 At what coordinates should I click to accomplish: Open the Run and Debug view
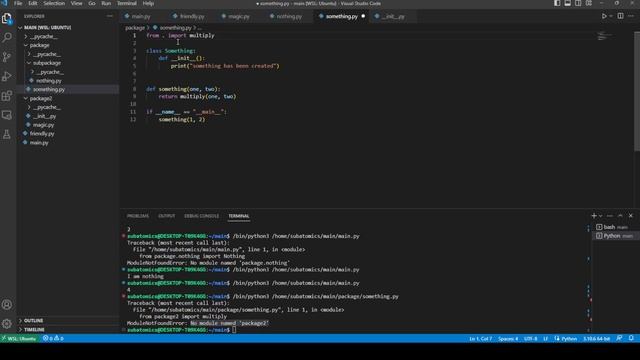click(x=7, y=76)
